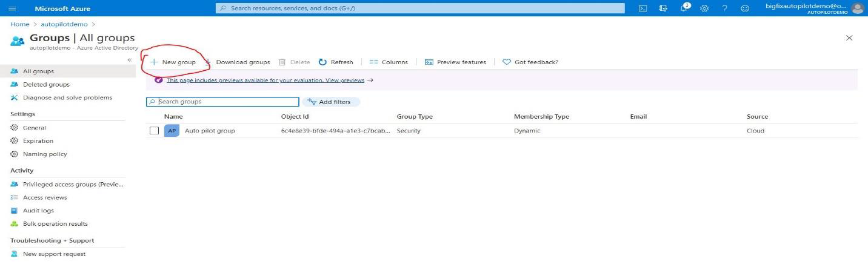The width and height of the screenshot is (868, 276).
Task: Open Audit logs
Action: 38,211
